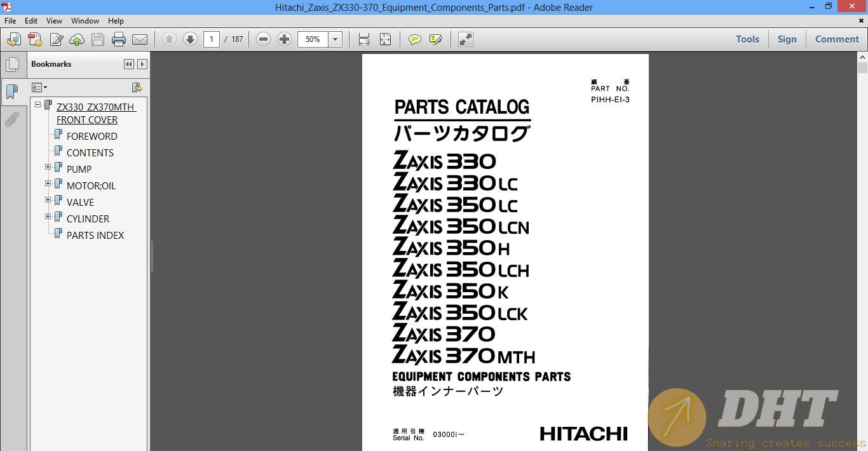The height and width of the screenshot is (451, 868).
Task: Open the FOREWORD bookmark
Action: (92, 136)
